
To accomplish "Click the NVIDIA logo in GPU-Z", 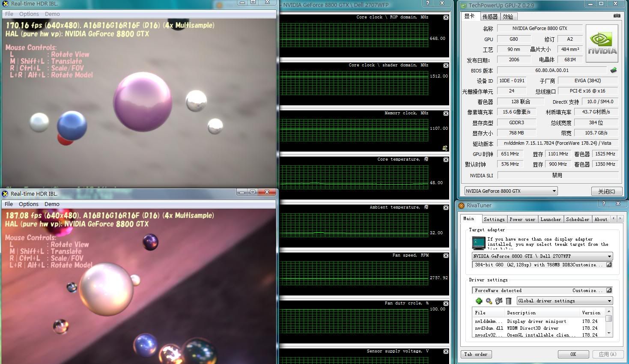I will tap(602, 44).
